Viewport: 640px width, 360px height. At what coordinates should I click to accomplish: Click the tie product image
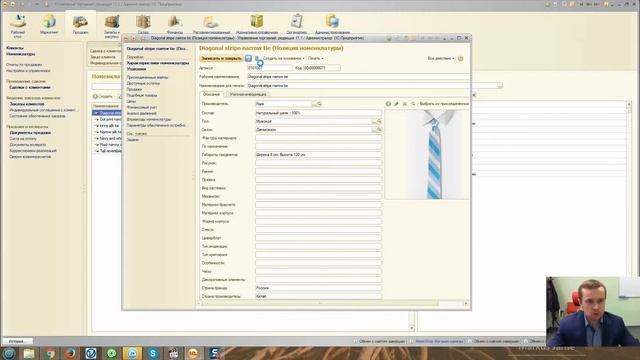tap(427, 154)
